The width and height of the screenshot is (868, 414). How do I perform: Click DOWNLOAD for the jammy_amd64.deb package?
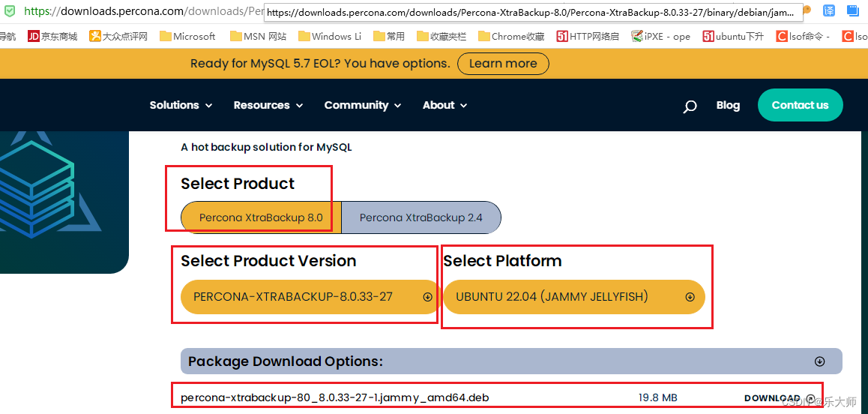[780, 398]
